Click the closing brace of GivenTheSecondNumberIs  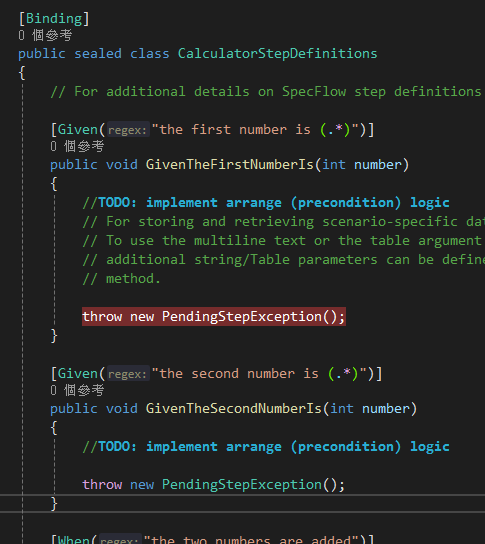click(x=54, y=504)
